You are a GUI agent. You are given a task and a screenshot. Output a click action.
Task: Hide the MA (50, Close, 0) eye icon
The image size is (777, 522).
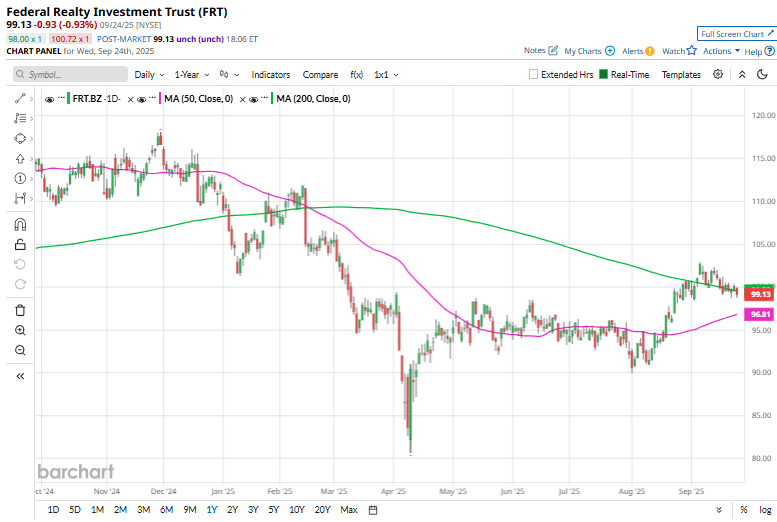142,100
